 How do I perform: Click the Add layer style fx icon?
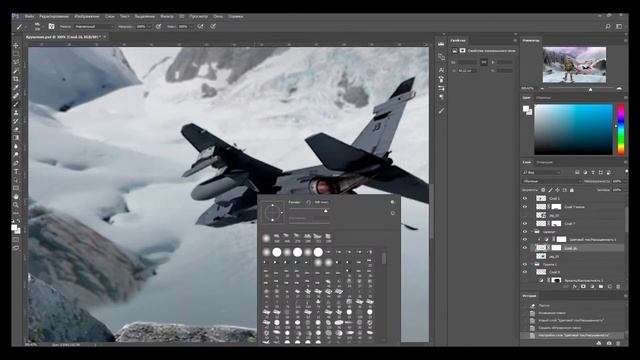pyautogui.click(x=574, y=287)
